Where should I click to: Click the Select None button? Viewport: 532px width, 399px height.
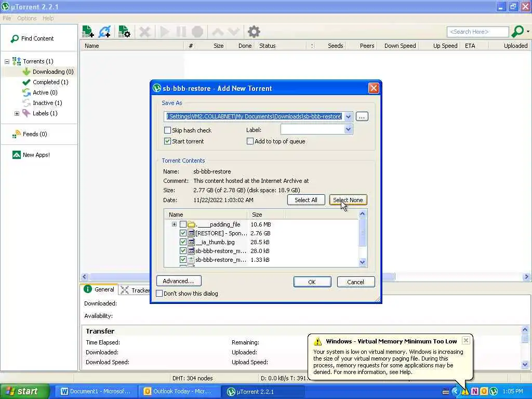[348, 200]
